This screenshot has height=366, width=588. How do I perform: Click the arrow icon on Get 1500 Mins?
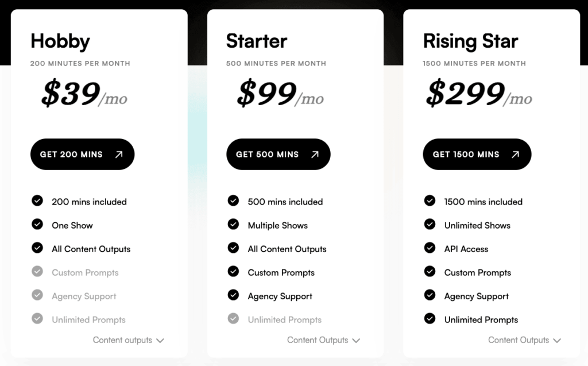coord(516,155)
